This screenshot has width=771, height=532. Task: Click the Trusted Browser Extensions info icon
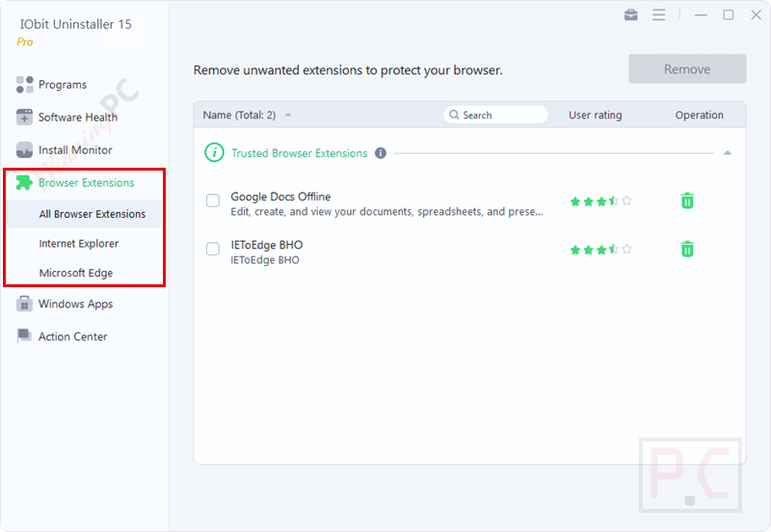click(381, 153)
